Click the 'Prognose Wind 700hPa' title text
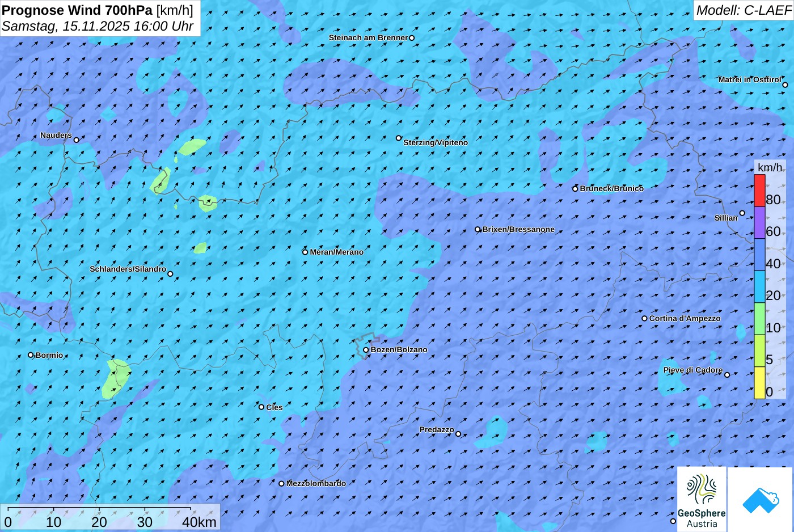The width and height of the screenshot is (794, 532). tap(77, 10)
